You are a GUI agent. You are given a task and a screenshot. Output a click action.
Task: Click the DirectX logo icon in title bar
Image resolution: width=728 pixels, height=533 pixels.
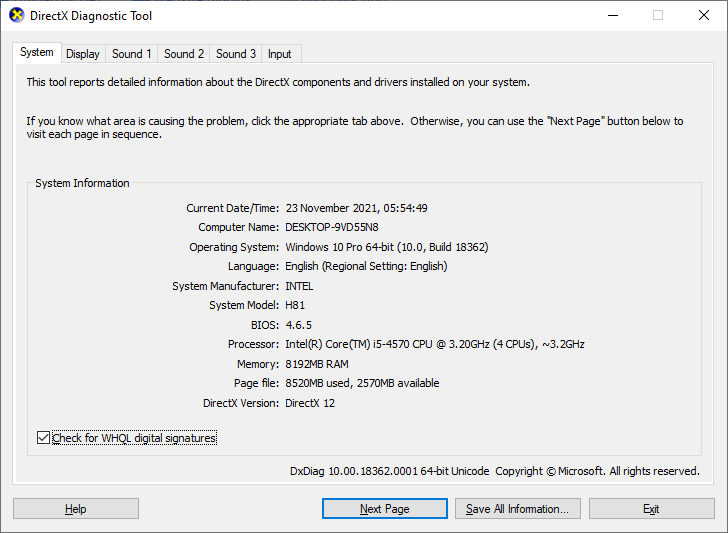pos(17,15)
